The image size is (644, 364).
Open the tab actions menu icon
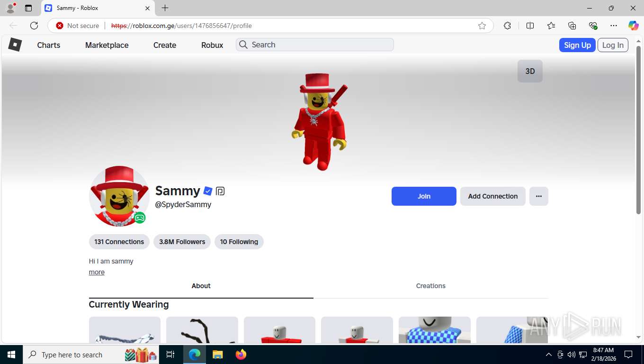click(28, 8)
